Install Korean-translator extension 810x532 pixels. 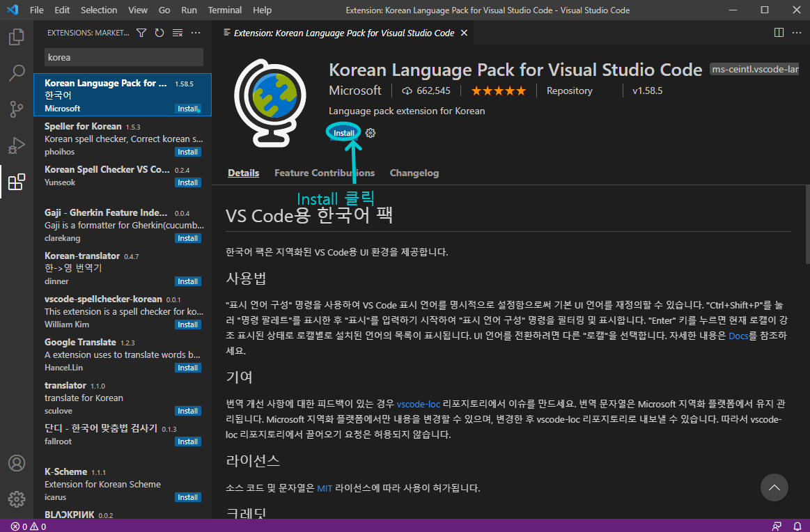pos(187,281)
